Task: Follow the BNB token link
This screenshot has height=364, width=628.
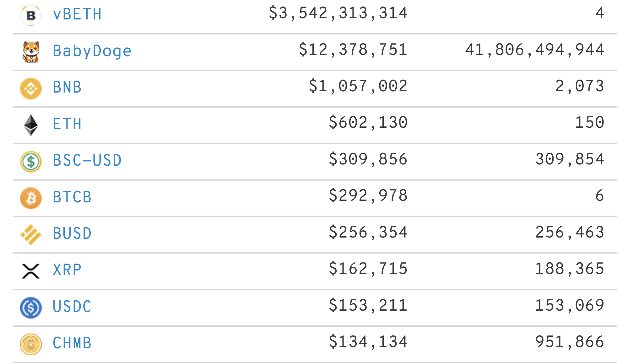Action: click(67, 87)
